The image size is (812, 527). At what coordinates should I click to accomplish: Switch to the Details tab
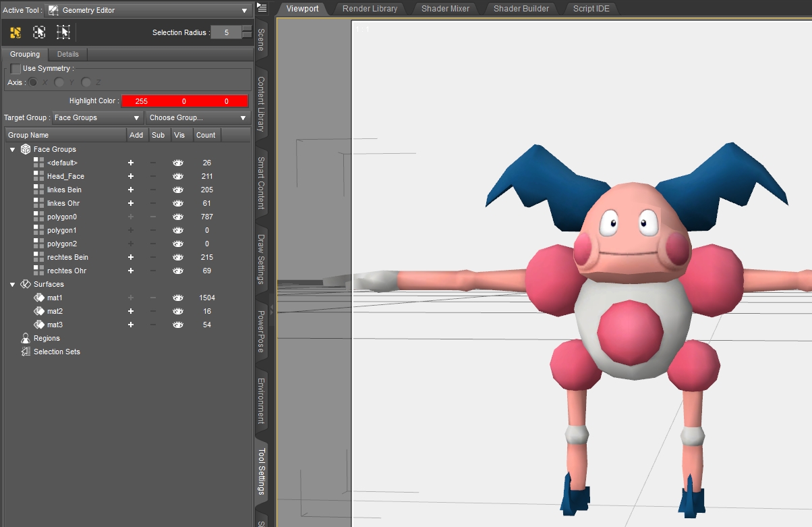(67, 54)
